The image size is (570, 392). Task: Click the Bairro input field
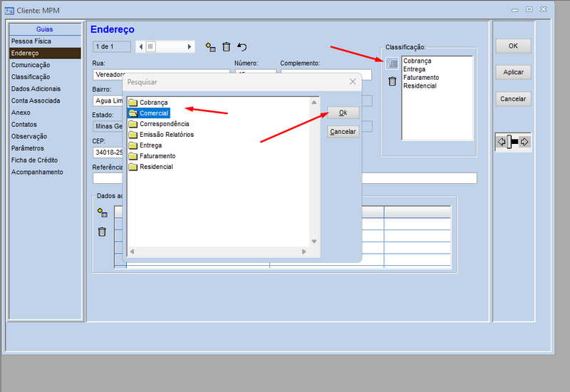pos(108,100)
